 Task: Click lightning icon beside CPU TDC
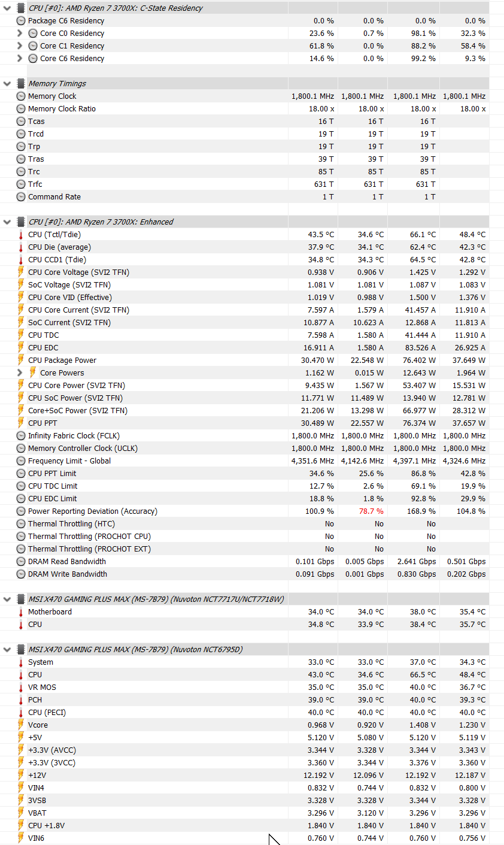point(21,335)
